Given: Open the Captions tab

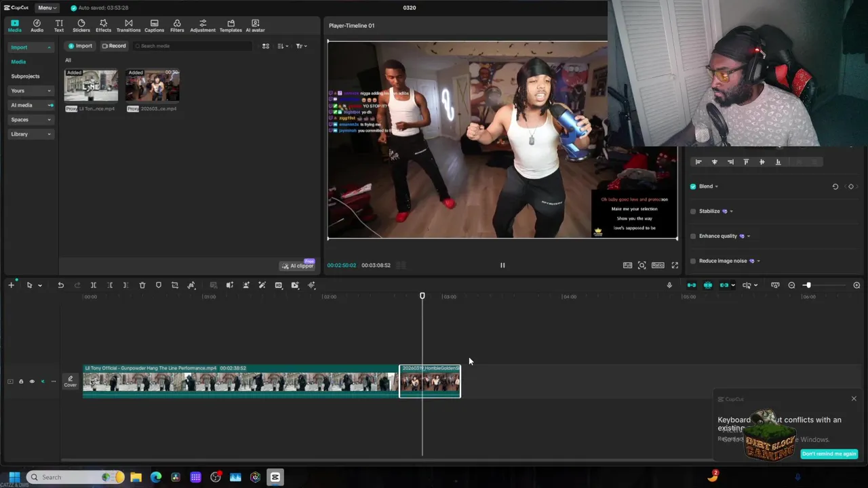Looking at the screenshot, I should coord(154,26).
